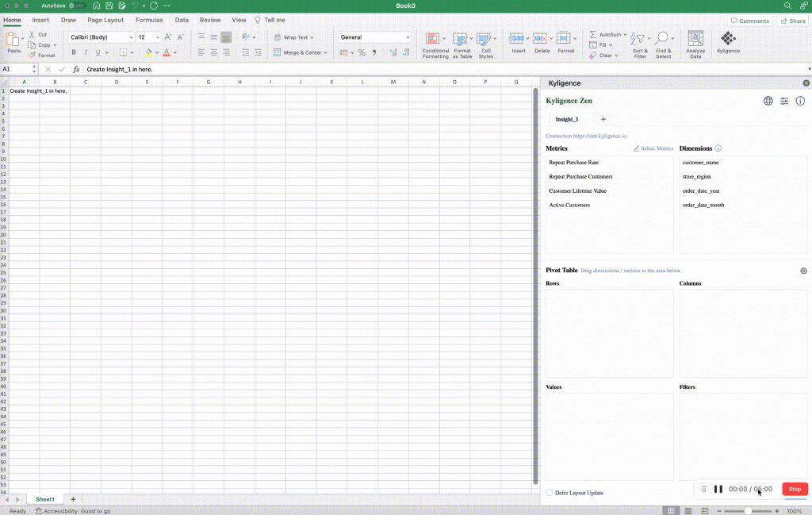Viewport: 812px width, 515px height.
Task: Add a new insight tab with plus
Action: [x=603, y=119]
